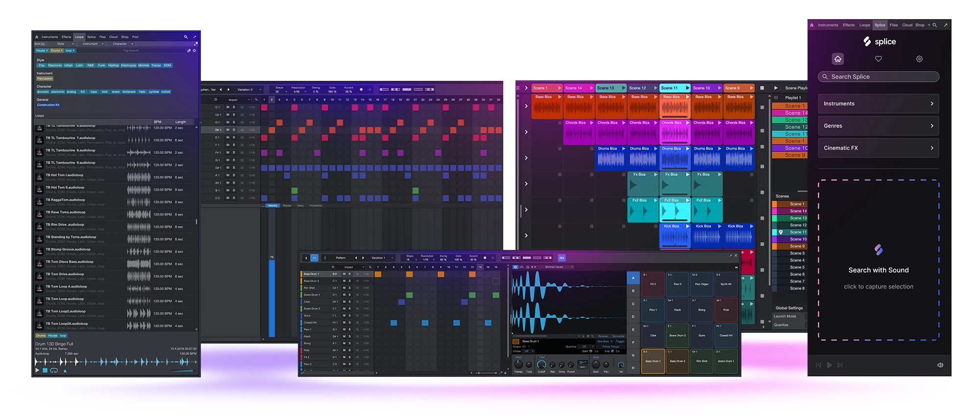The image size is (980, 420).
Task: Solo the Snare Drum 1 lane
Action: (x=349, y=295)
